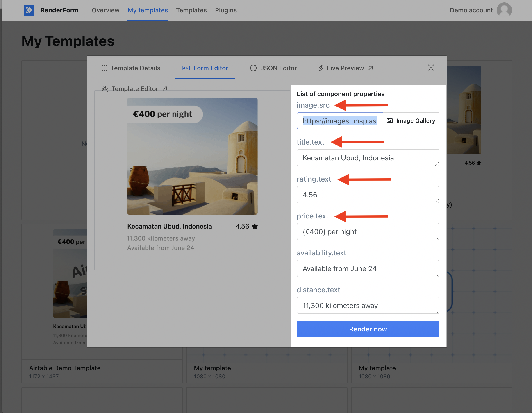
Task: Click the title.text property label
Action: pos(310,142)
